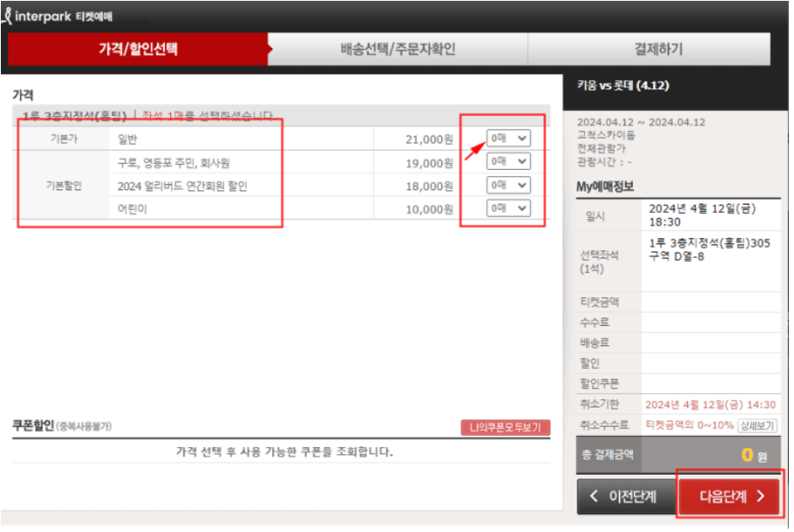This screenshot has height=532, width=794.
Task: Proceed with the 다음단계 button
Action: pos(730,498)
